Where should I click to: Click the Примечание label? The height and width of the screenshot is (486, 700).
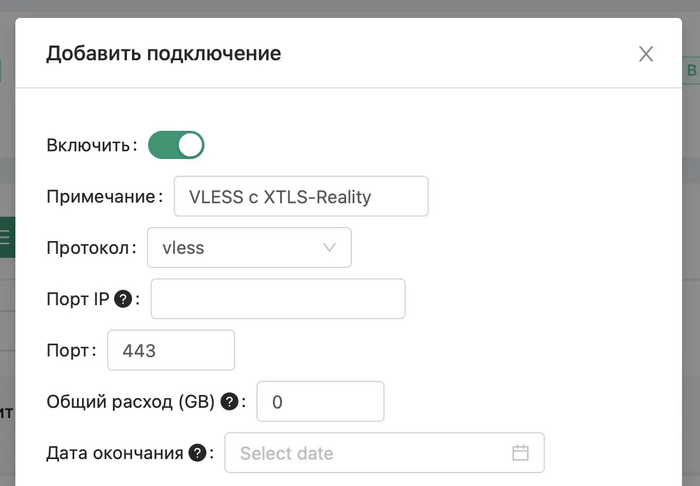coord(102,197)
